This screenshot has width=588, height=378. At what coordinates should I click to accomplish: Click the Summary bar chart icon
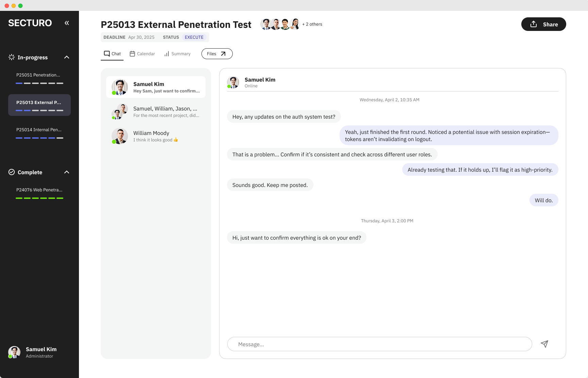pos(167,54)
